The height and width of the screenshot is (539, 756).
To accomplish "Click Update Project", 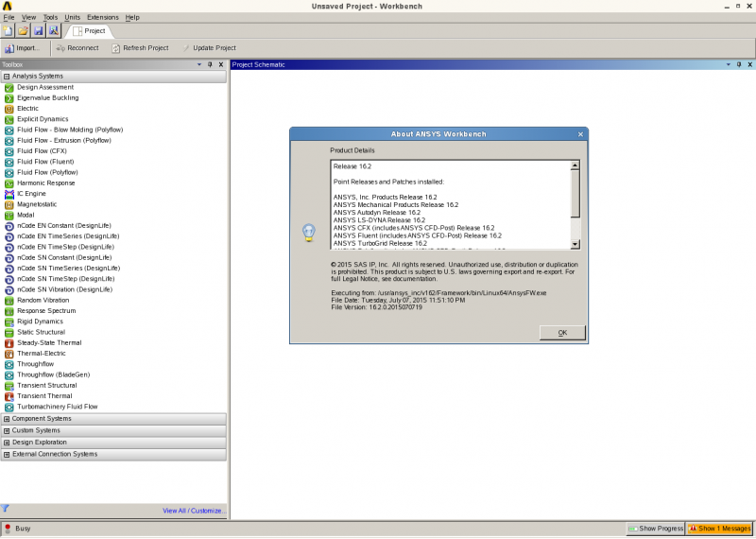I will coord(209,48).
